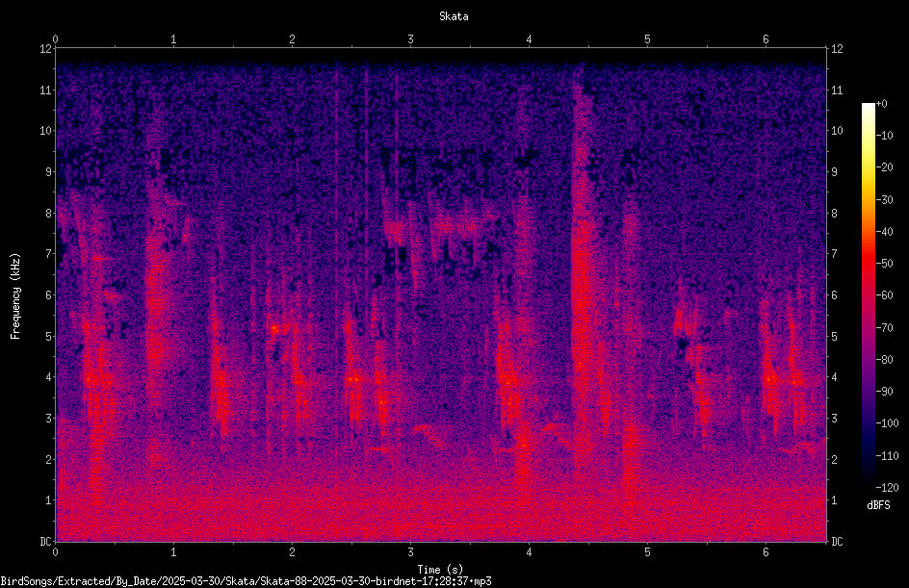The width and height of the screenshot is (909, 588).
Task: Click the "-10" value on the color scale
Action: click(884, 136)
